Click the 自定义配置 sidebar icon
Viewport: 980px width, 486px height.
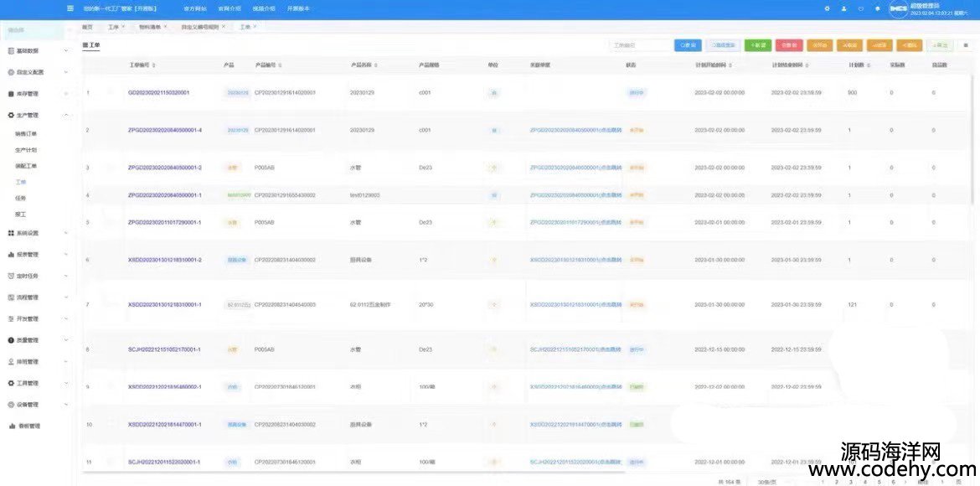(11, 73)
